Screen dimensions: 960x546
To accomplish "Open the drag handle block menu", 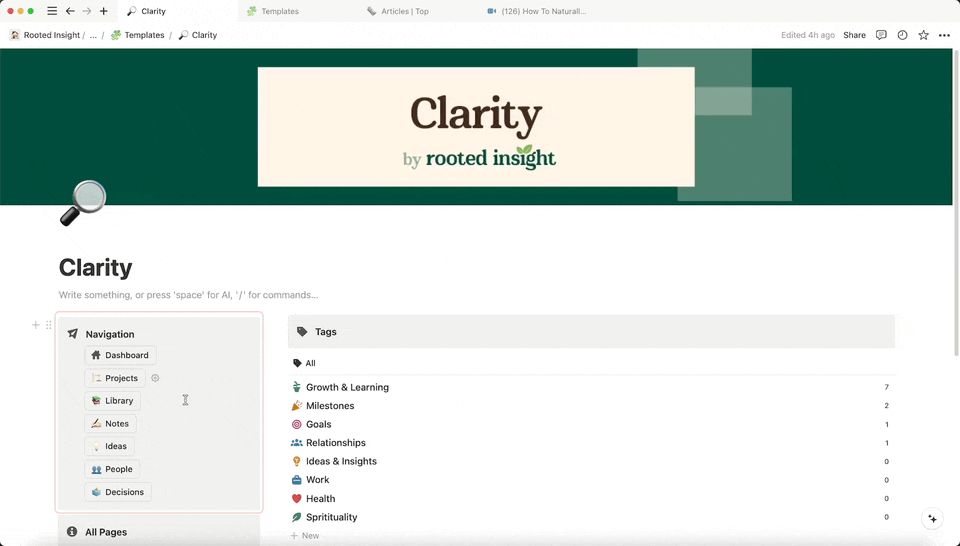I will [x=48, y=325].
